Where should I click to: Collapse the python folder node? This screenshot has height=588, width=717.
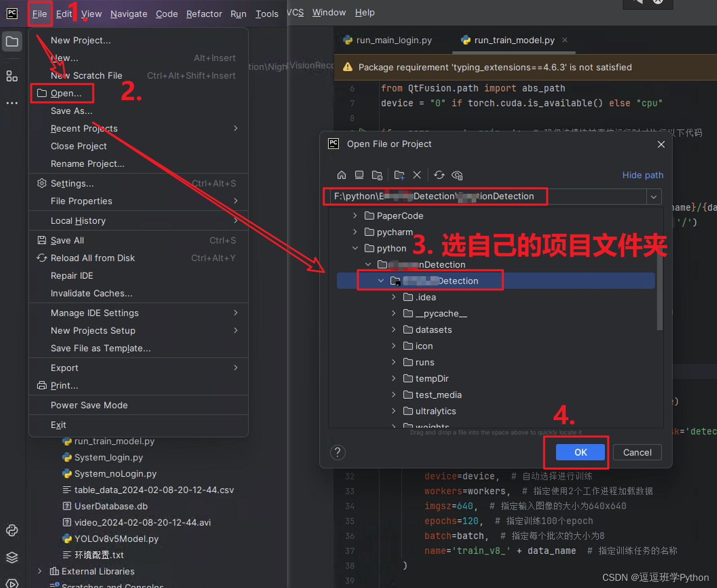click(355, 248)
